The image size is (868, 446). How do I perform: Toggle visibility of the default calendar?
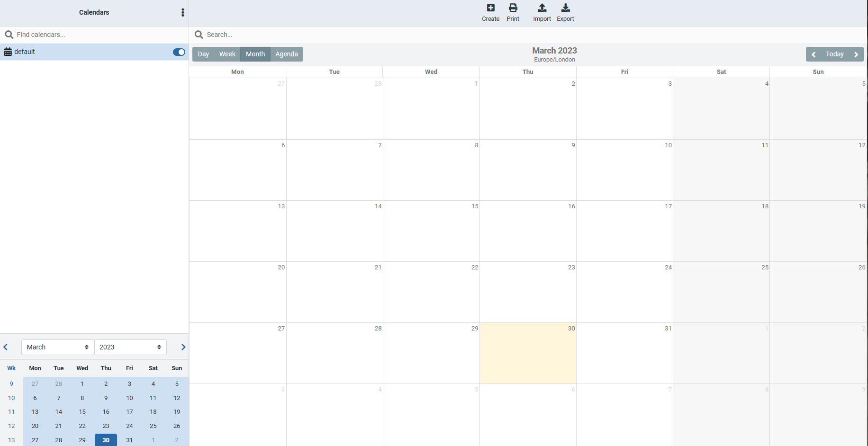click(179, 52)
